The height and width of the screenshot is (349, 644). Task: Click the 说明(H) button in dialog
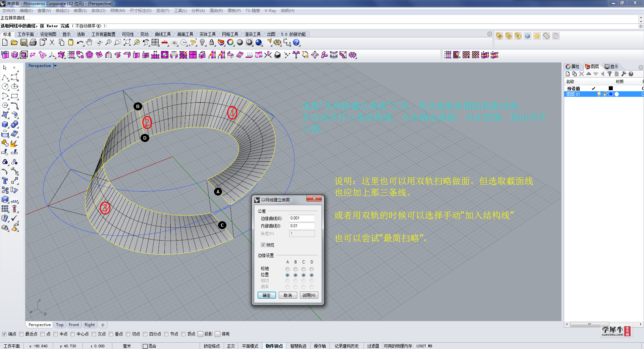[309, 295]
